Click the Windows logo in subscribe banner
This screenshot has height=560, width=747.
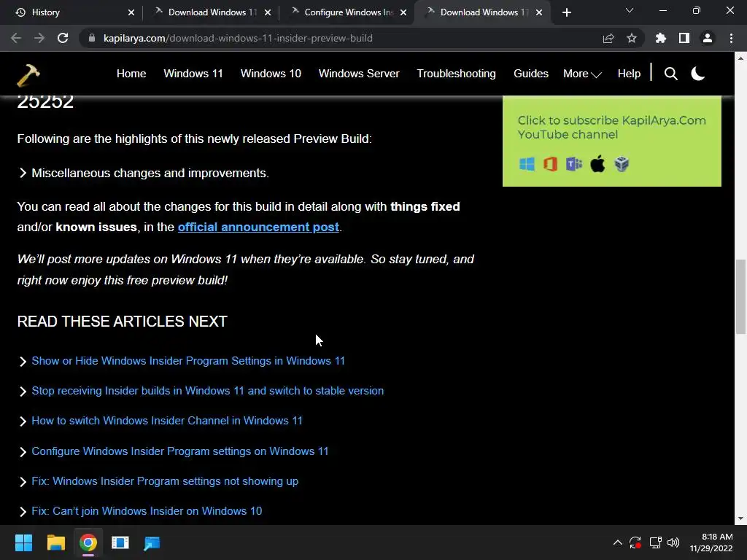(527, 164)
